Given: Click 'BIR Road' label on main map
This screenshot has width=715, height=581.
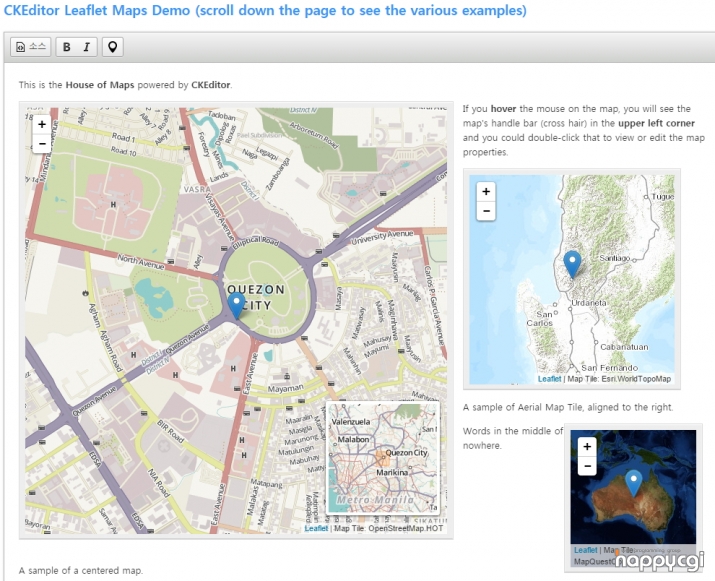Looking at the screenshot, I should point(170,431).
